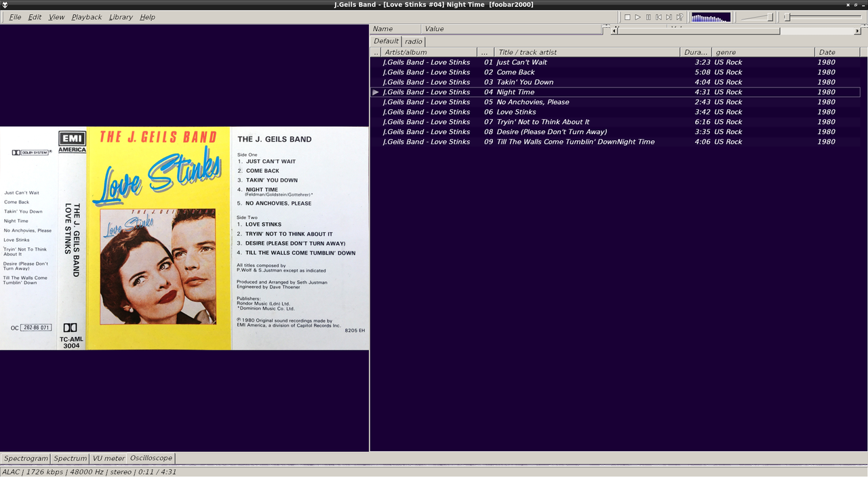Click the seek bar handle
Viewport: 868px width, 477px height.
point(787,17)
